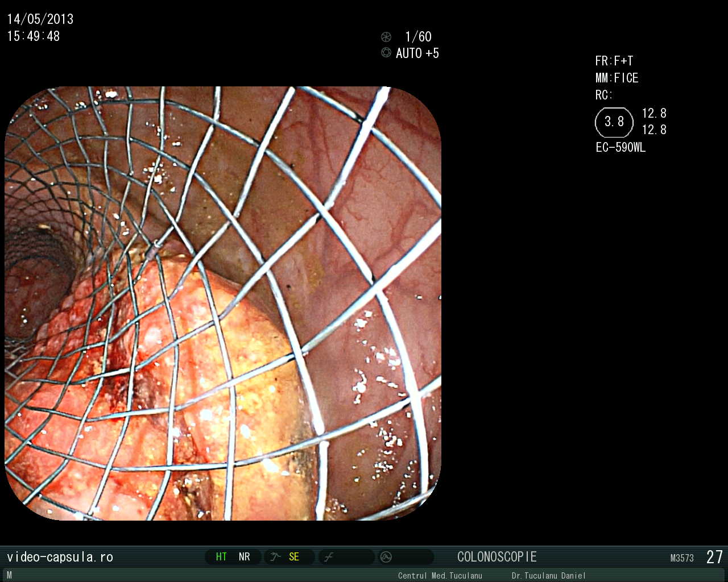The width and height of the screenshot is (728, 582).
Task: Select the COLONOSCOPIE procedure label
Action: point(497,557)
